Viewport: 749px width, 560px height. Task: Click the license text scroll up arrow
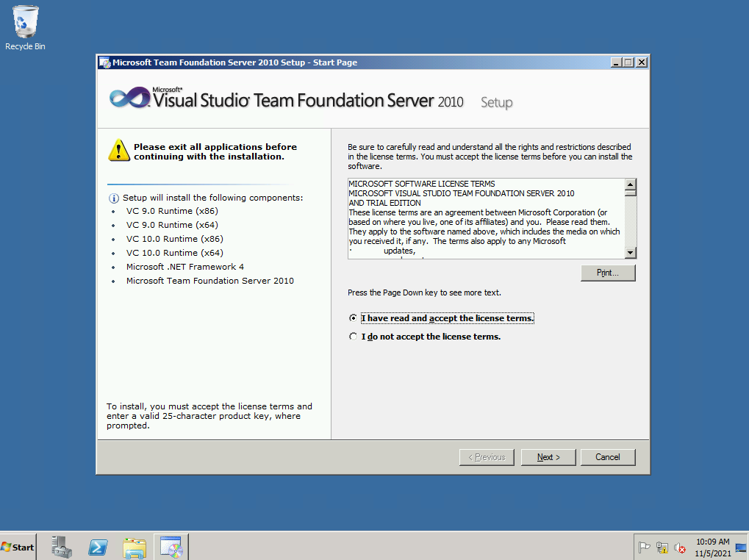tap(631, 184)
